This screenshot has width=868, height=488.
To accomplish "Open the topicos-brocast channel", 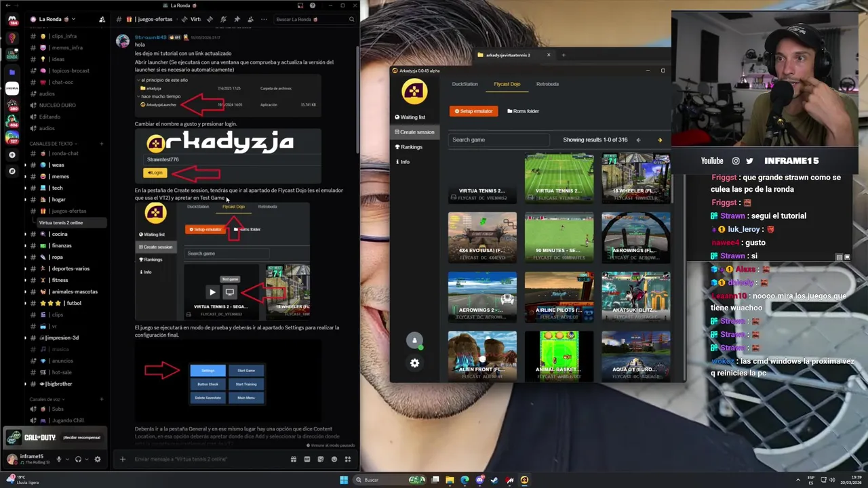I will tap(70, 70).
